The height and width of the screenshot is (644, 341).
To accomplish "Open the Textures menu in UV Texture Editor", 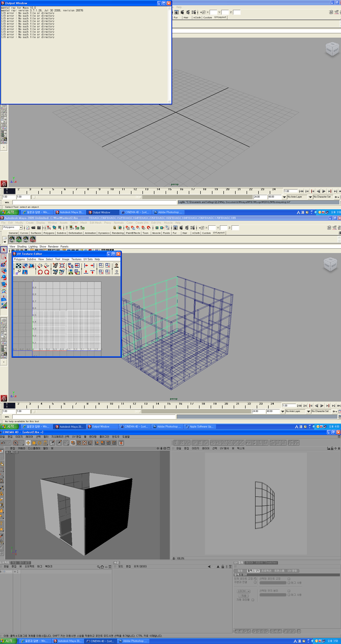I will point(76,259).
